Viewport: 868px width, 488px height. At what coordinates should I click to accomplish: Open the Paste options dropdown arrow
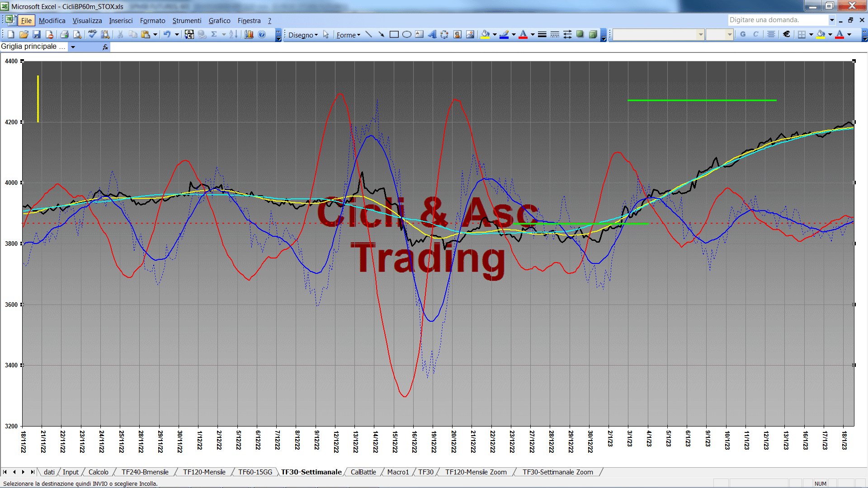tap(155, 35)
